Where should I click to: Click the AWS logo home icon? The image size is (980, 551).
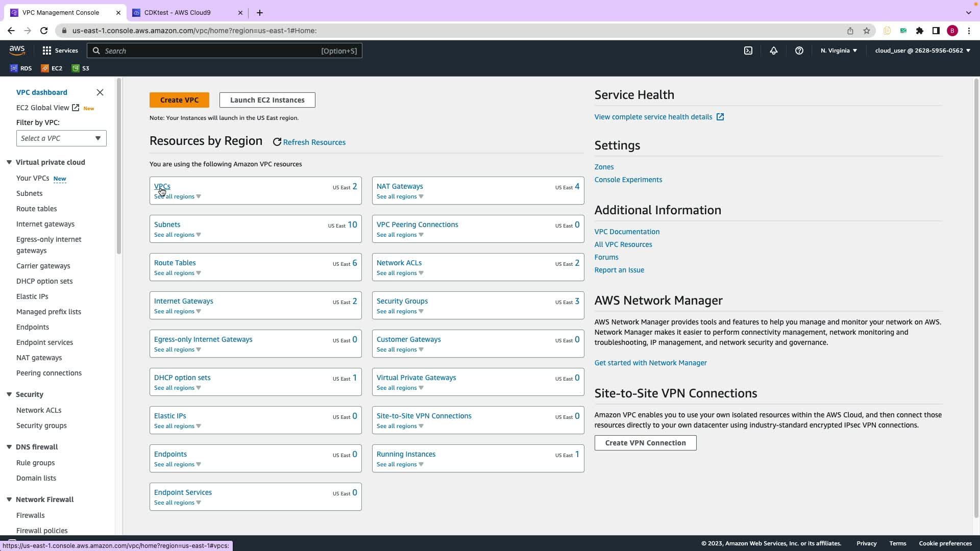tap(17, 50)
